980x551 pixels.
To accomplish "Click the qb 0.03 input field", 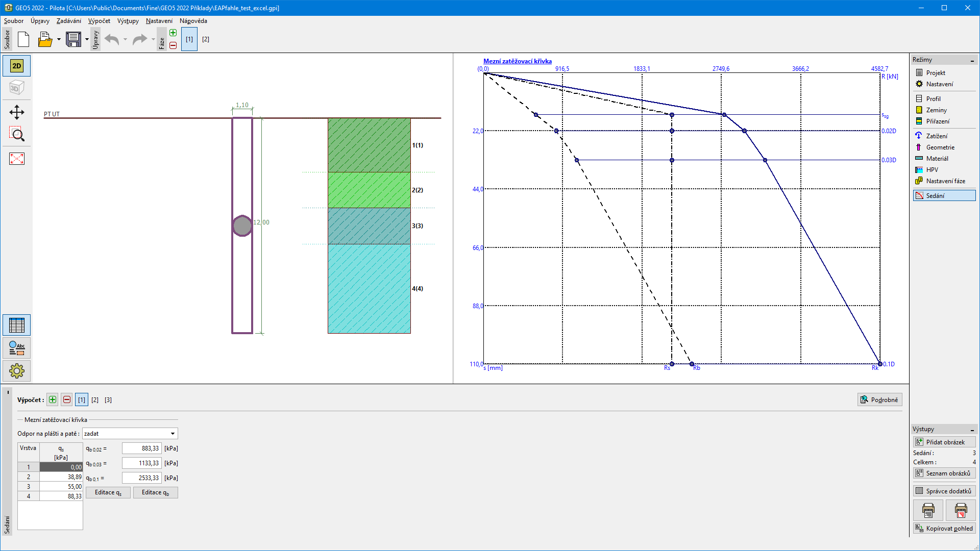I will coord(142,463).
